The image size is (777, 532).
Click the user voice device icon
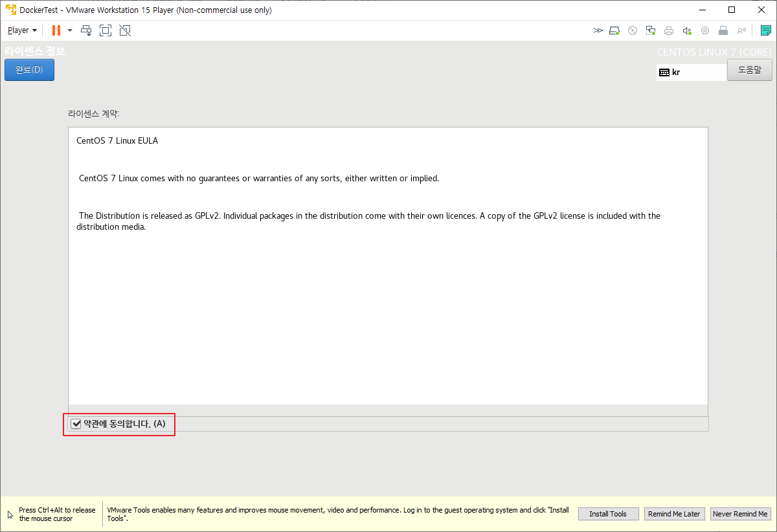click(x=741, y=30)
